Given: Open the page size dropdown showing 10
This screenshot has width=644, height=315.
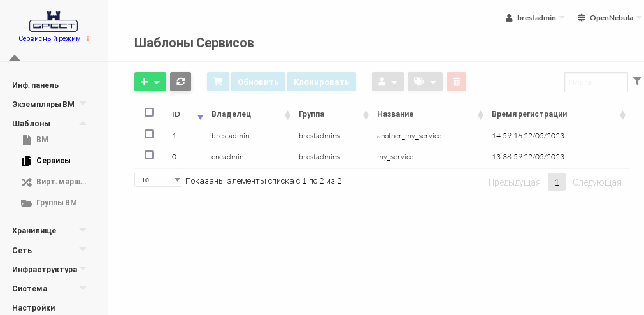Looking at the screenshot, I should [x=158, y=180].
